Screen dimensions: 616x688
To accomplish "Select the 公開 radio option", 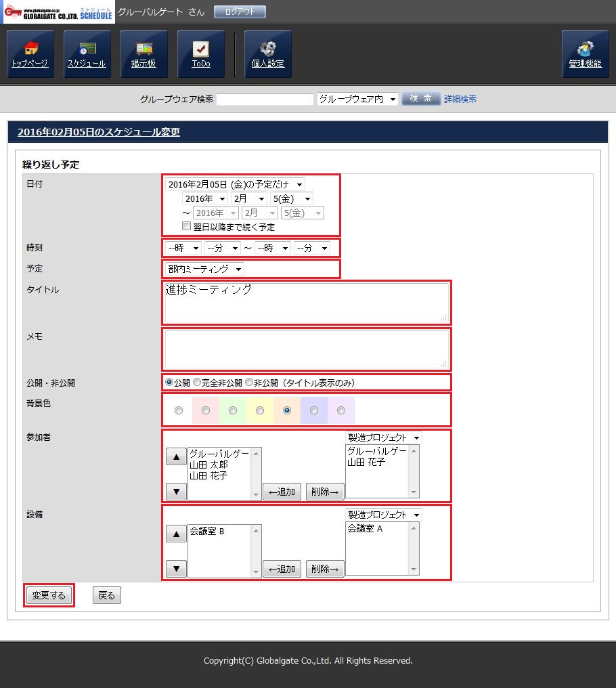I will click(x=169, y=383).
